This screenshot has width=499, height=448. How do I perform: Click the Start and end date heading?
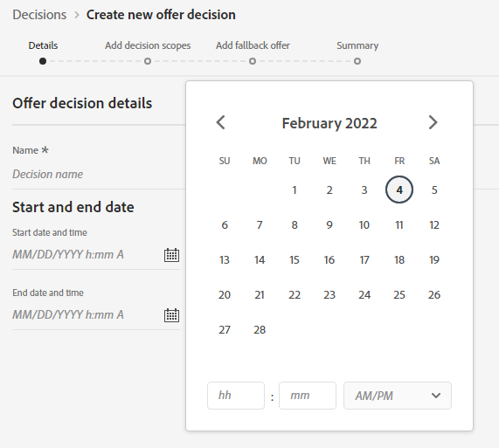click(x=73, y=207)
